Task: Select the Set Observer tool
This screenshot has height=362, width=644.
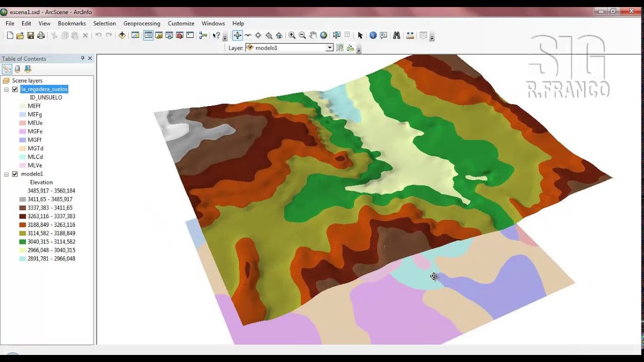Action: (x=279, y=35)
